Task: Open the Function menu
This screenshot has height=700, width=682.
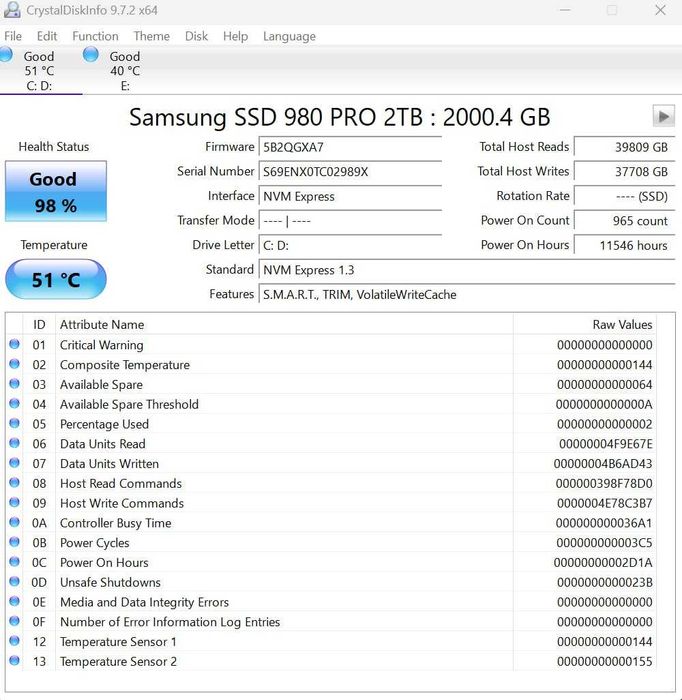Action: tap(96, 36)
